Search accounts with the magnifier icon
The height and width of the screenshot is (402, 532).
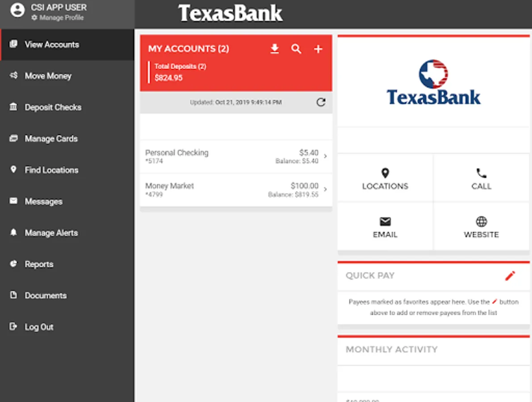point(296,49)
